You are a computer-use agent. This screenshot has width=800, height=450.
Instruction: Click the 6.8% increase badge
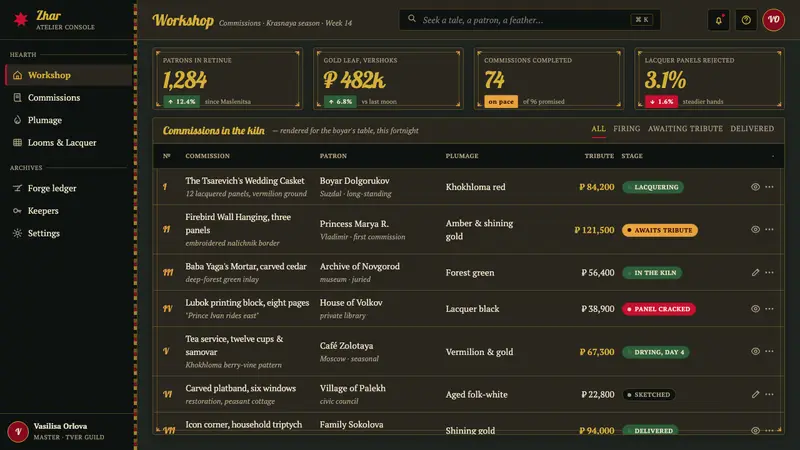tap(340, 102)
